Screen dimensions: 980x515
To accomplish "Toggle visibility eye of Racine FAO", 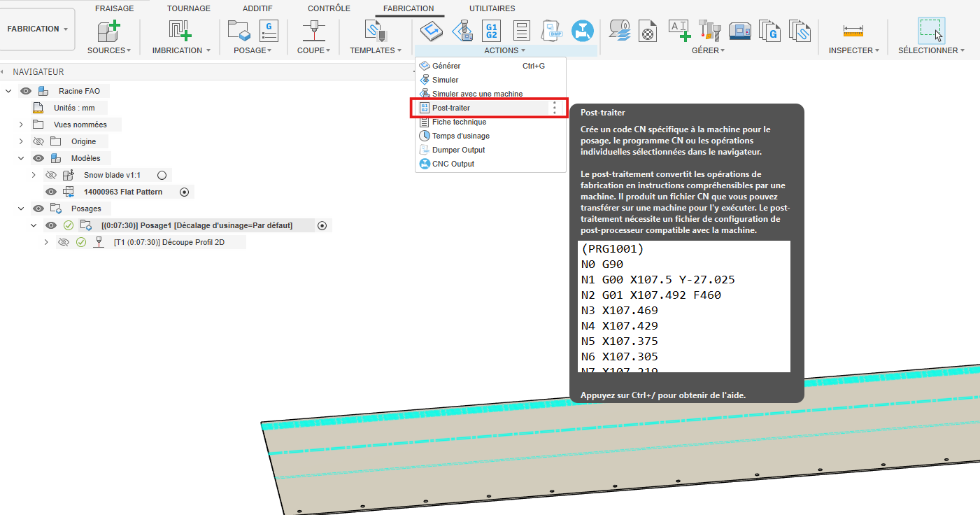I will point(26,91).
